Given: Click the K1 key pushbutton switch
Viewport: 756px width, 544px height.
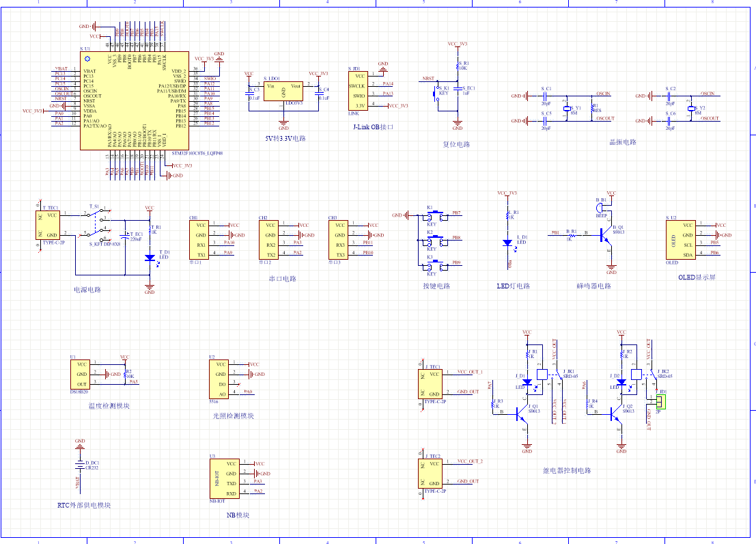Looking at the screenshot, I should pos(433,215).
